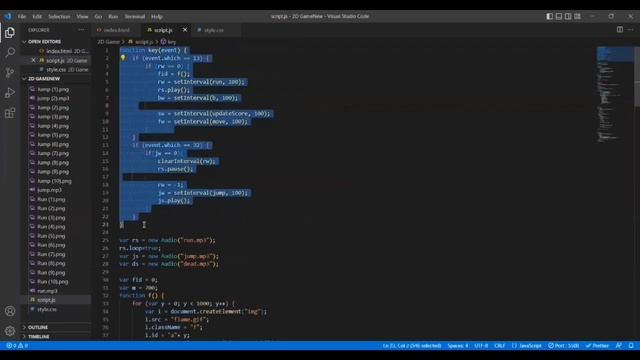Image resolution: width=640 pixels, height=360 pixels.
Task: Click the notifications bell in status bar
Action: coord(631,346)
